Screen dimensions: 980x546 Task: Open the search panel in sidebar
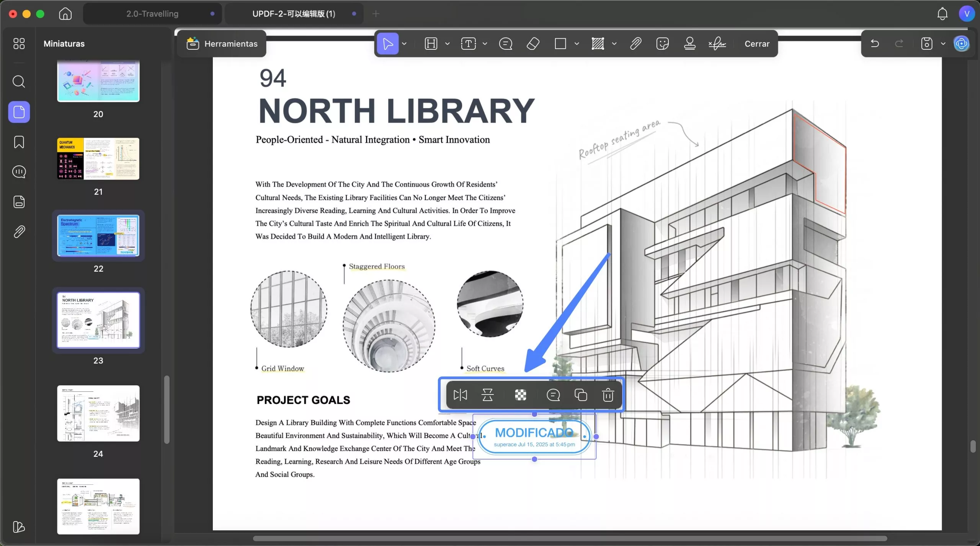pos(19,81)
